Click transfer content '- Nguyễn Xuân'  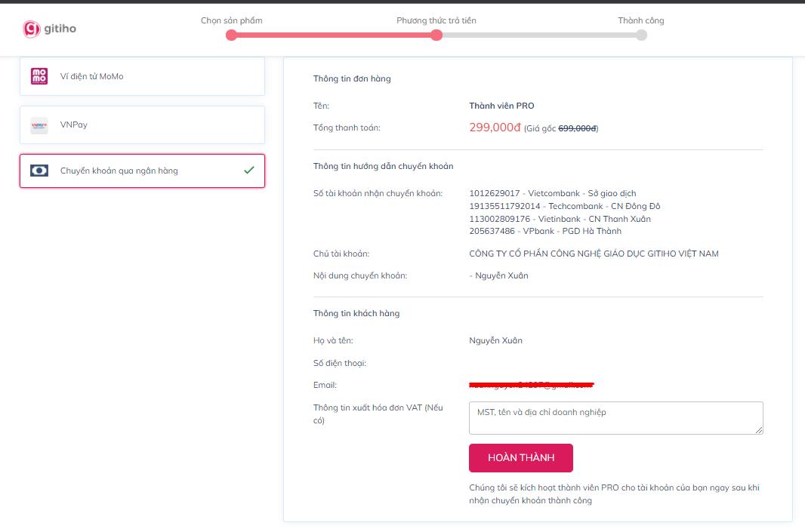coord(499,276)
